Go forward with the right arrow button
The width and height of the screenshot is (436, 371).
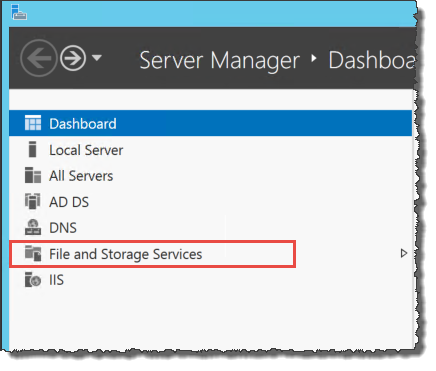(x=73, y=58)
